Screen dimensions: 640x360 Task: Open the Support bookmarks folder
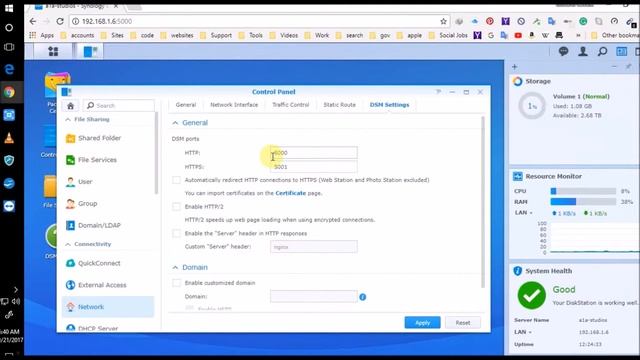pos(216,36)
